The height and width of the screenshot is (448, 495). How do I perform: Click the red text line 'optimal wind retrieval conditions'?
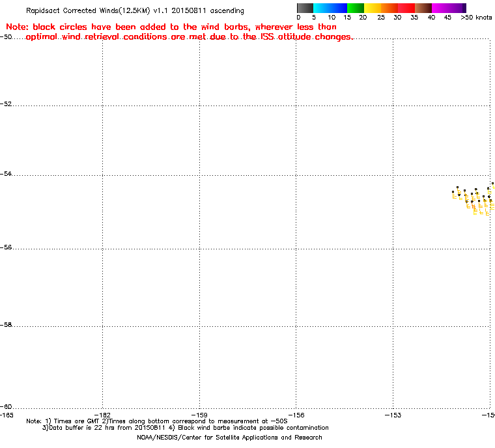(189, 37)
